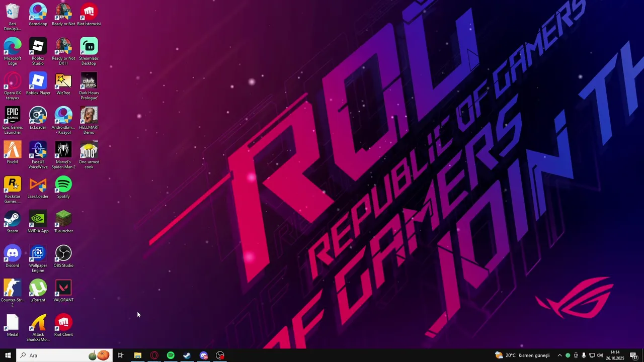
Task: Select the Wallpaper Engine desktop icon
Action: pos(38,259)
